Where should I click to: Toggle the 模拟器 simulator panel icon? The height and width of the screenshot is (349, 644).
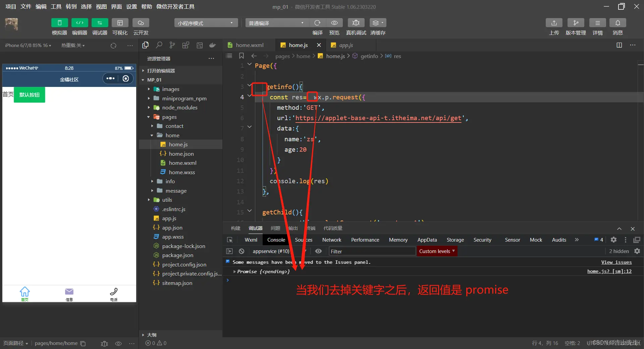(x=59, y=22)
